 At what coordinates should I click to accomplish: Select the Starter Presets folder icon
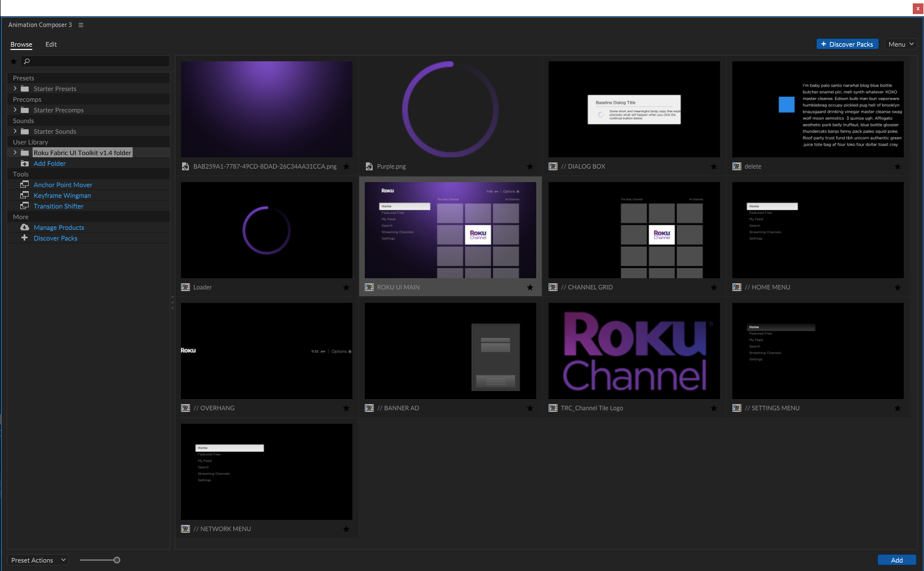click(x=25, y=89)
